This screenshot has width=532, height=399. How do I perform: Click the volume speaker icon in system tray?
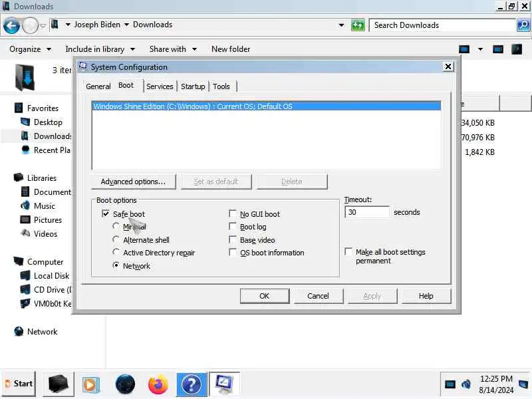pos(466,384)
